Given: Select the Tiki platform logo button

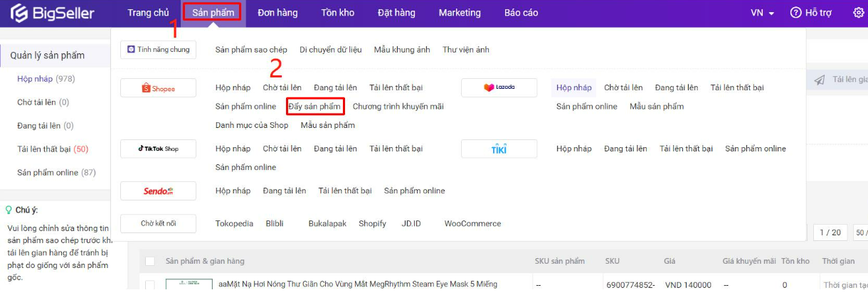Looking at the screenshot, I should pyautogui.click(x=499, y=149).
